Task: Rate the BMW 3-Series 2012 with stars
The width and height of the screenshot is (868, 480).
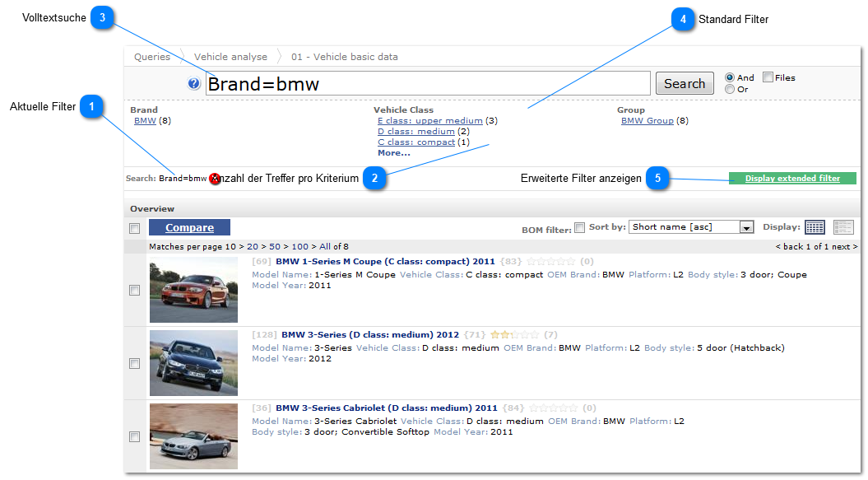Action: [x=514, y=335]
